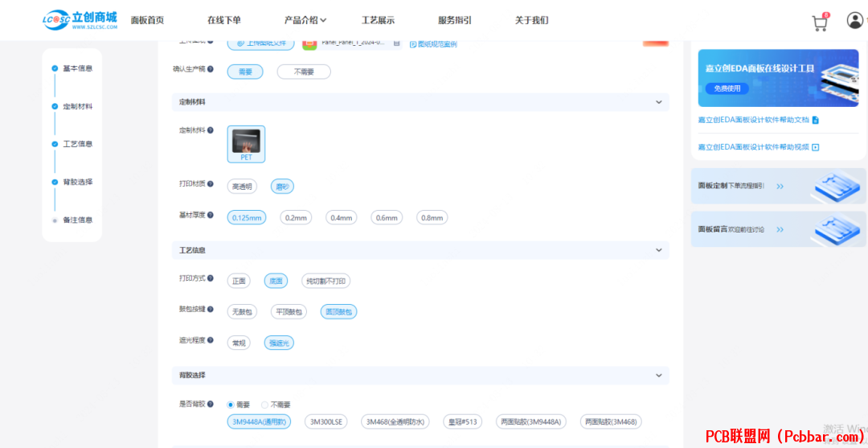
Task: Open the user account avatar icon
Action: (x=854, y=20)
